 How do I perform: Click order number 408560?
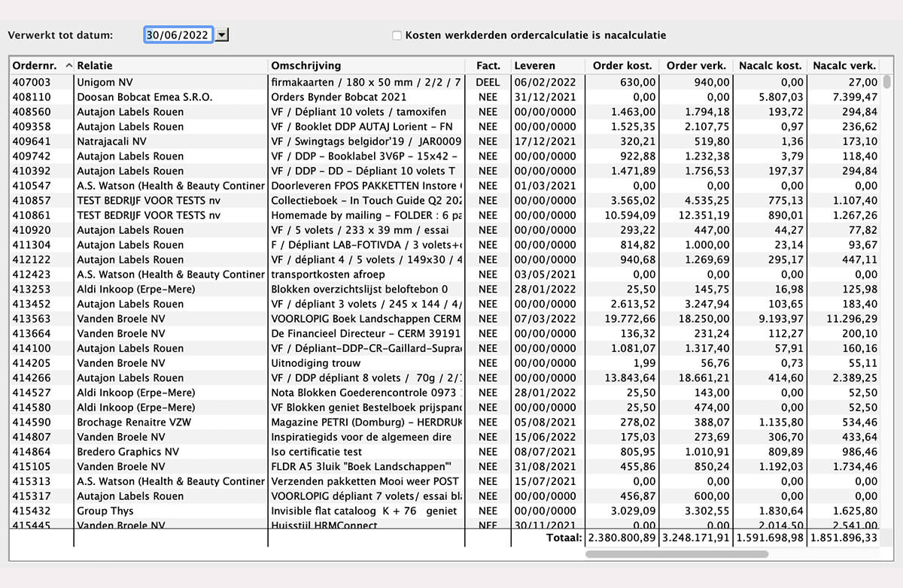coord(32,111)
